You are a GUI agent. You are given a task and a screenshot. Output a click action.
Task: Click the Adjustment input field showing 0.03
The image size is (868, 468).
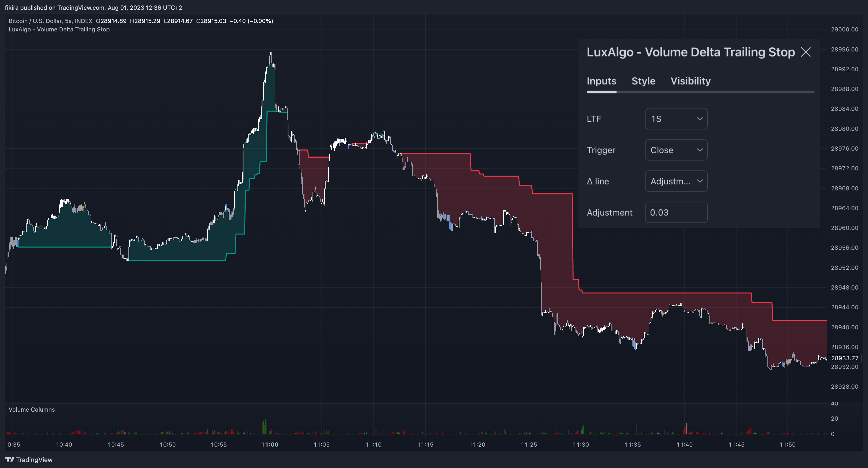(x=676, y=212)
